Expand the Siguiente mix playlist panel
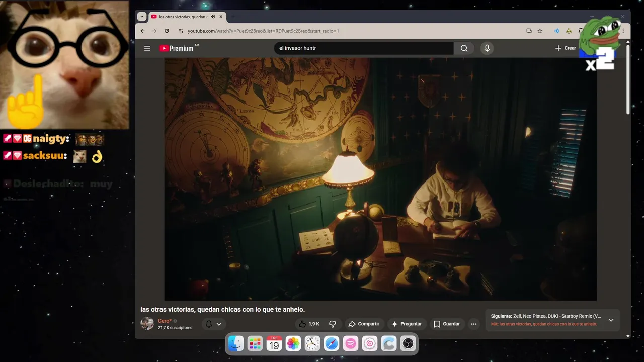The image size is (644, 362). click(611, 320)
